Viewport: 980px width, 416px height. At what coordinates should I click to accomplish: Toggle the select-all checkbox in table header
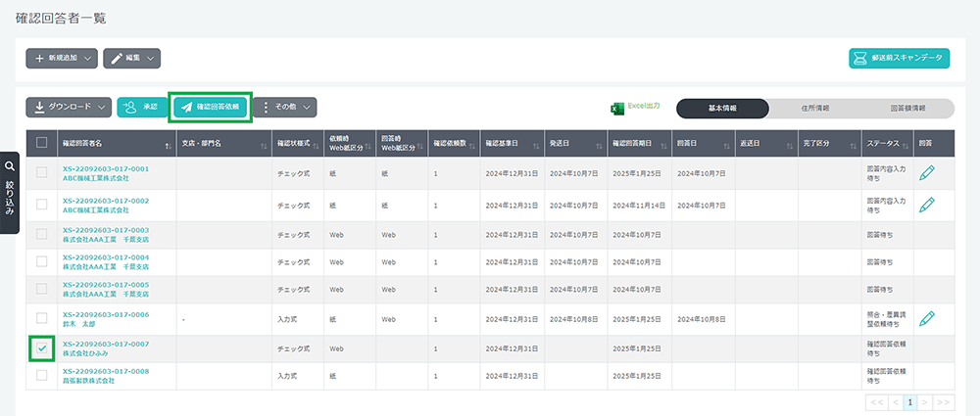[x=41, y=143]
